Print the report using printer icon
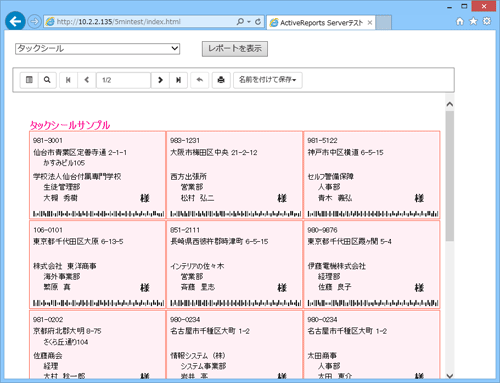 221,80
